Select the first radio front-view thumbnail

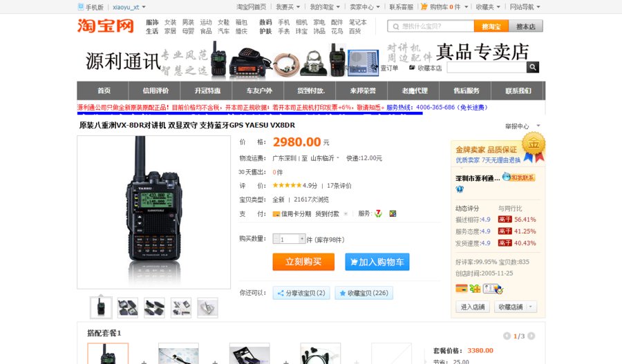point(101,307)
